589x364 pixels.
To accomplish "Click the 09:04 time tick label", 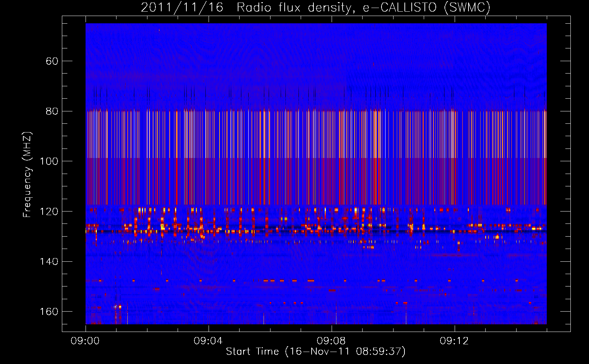I will coord(208,341).
